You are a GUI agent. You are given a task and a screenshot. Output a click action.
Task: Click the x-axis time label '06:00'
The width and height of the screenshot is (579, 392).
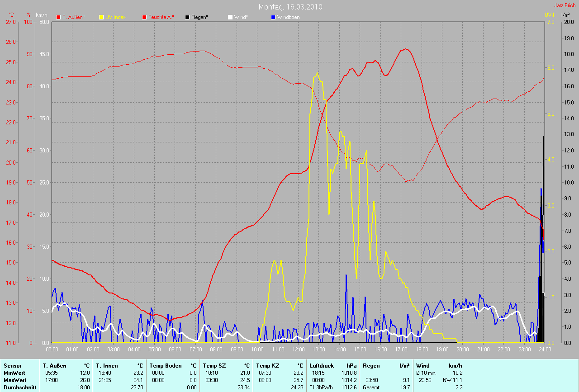click(175, 349)
